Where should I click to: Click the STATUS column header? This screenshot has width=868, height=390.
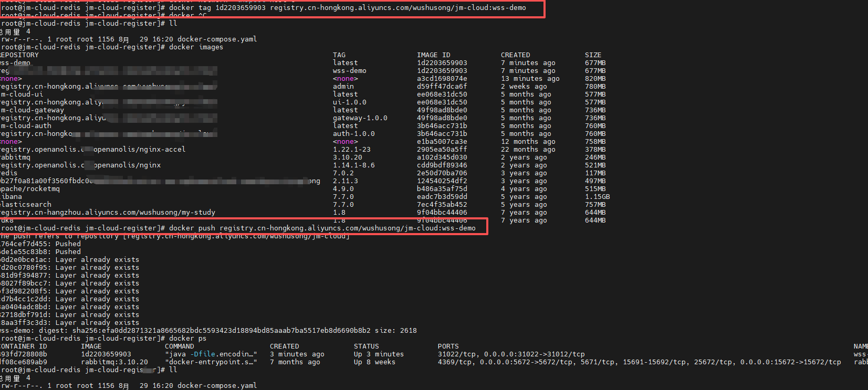coord(366,346)
